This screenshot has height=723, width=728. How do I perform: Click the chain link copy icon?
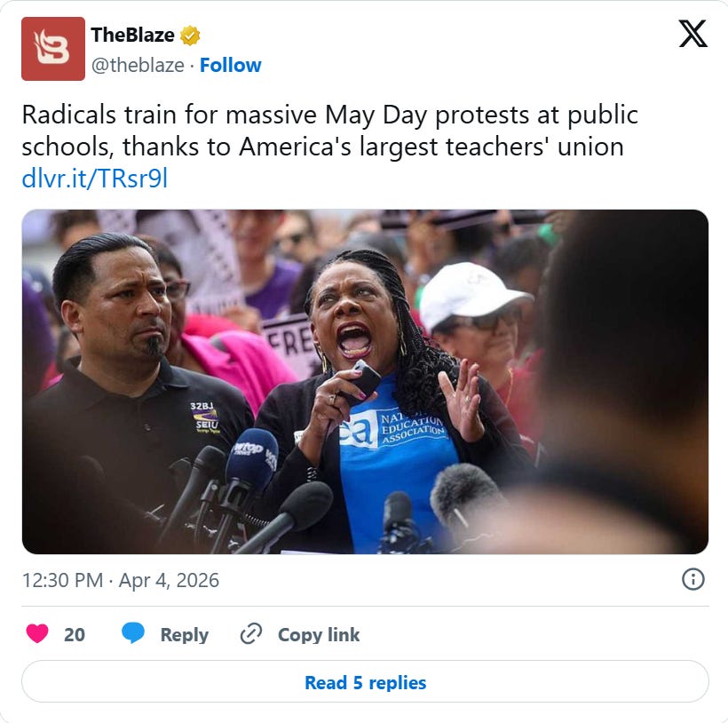click(251, 634)
